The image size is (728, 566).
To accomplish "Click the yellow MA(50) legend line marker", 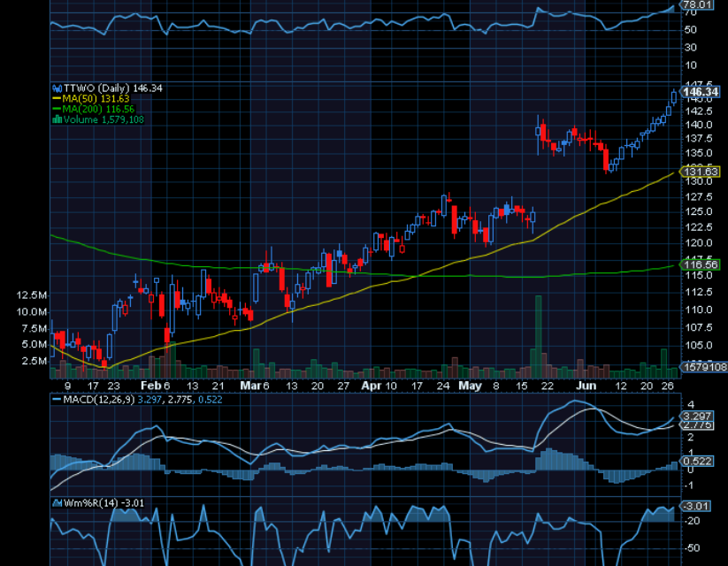I will (x=57, y=99).
